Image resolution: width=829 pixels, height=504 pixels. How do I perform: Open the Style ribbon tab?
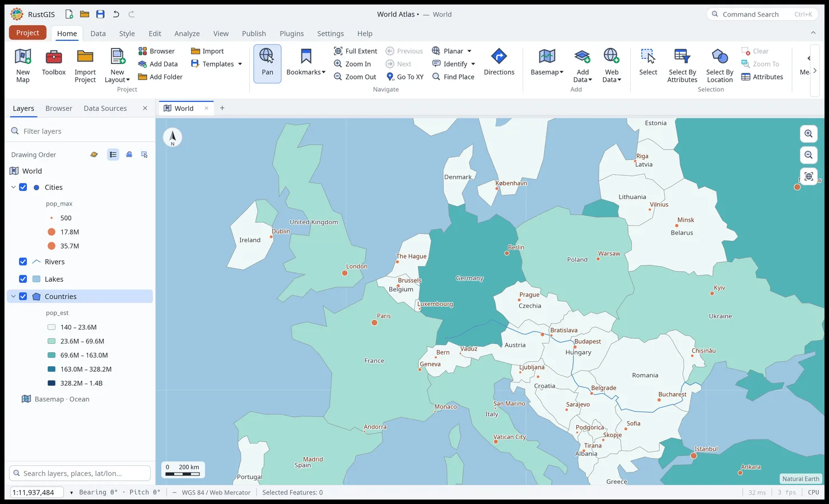pyautogui.click(x=127, y=34)
